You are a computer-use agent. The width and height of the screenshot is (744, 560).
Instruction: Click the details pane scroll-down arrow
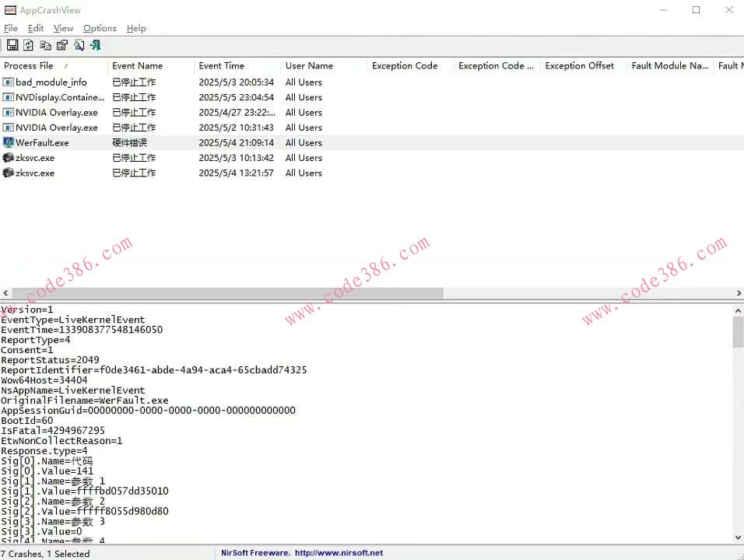[x=738, y=537]
